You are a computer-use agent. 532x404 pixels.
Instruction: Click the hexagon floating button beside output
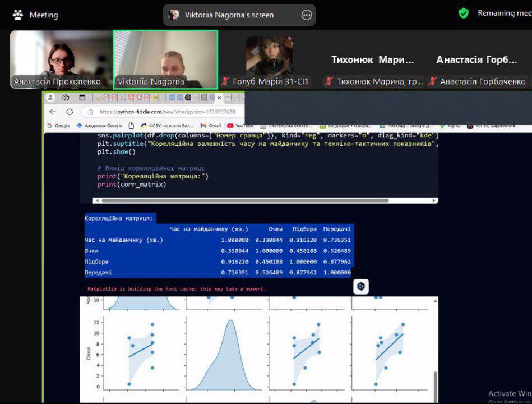[361, 286]
